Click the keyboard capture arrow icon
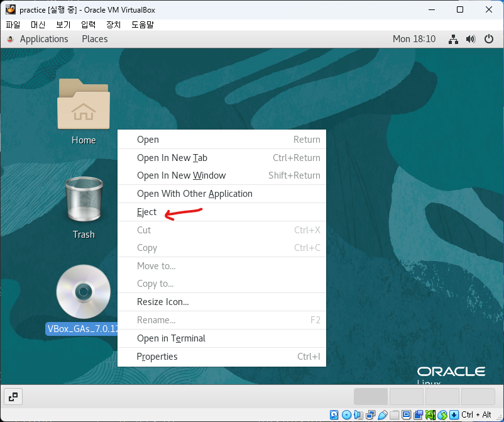504x422 pixels. 454,415
